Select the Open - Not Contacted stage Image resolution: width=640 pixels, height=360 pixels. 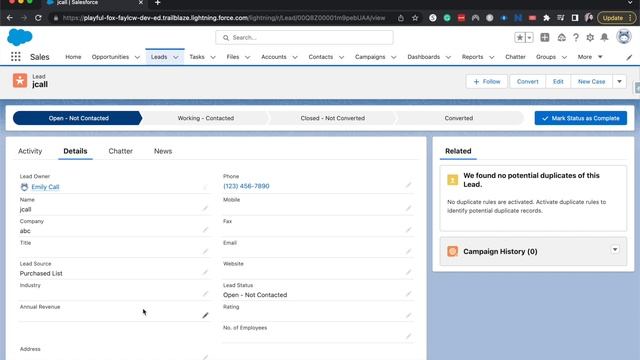[x=78, y=118]
